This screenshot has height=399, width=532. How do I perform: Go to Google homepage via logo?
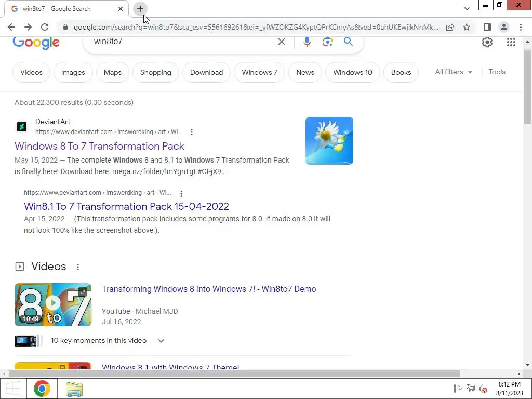[x=36, y=43]
